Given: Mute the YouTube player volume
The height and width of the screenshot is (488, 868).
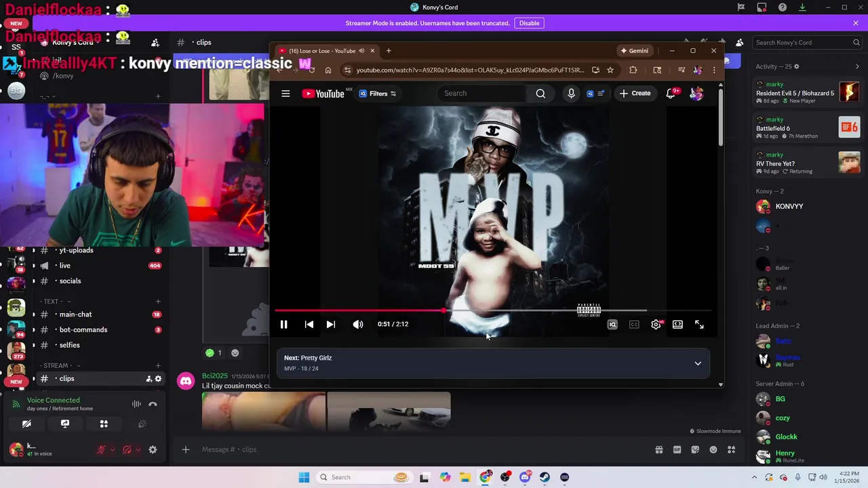Looking at the screenshot, I should tap(358, 325).
